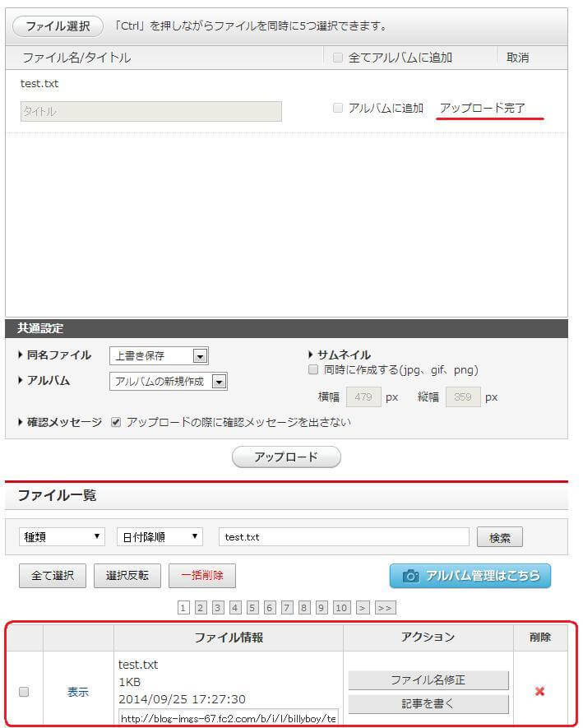Select the test.txt row checkbox in the file list
Viewport: 583px width, 728px height.
(x=24, y=692)
